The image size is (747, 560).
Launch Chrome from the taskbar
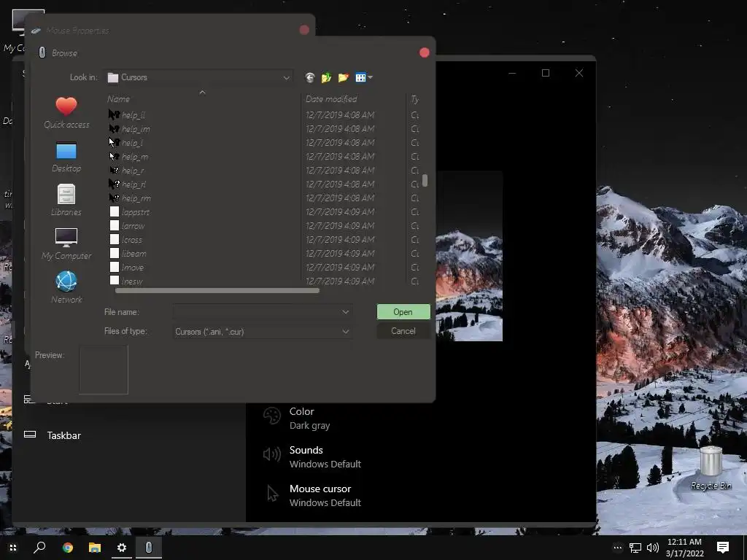[x=68, y=548]
